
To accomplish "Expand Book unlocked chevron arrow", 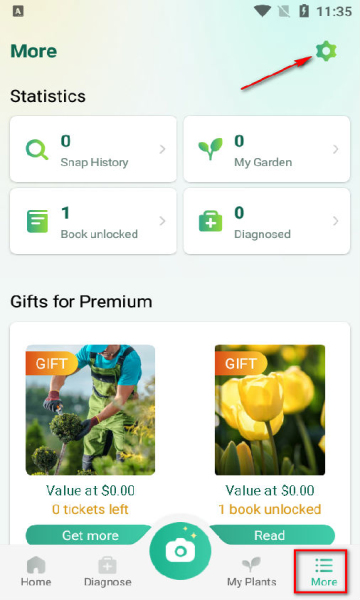I will pyautogui.click(x=163, y=221).
